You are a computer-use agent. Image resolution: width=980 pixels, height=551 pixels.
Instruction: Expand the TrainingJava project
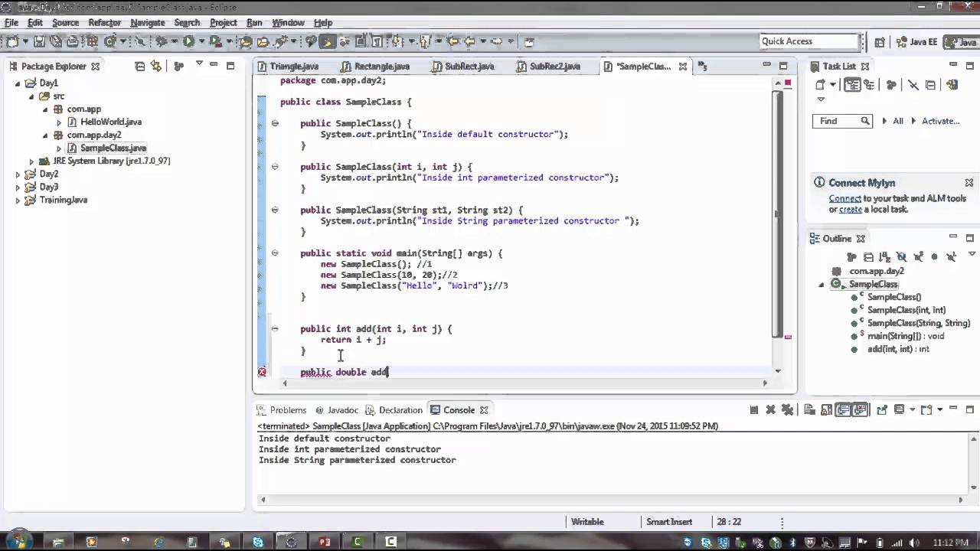click(x=18, y=201)
